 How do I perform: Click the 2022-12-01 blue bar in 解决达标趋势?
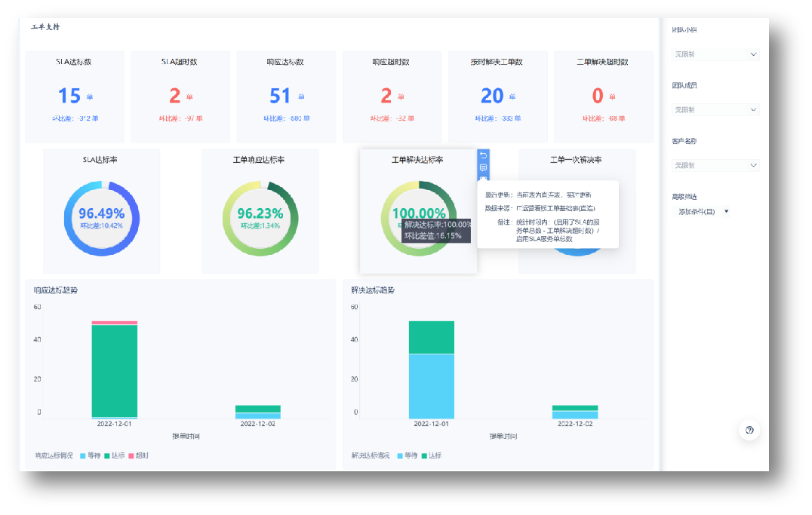click(x=432, y=385)
